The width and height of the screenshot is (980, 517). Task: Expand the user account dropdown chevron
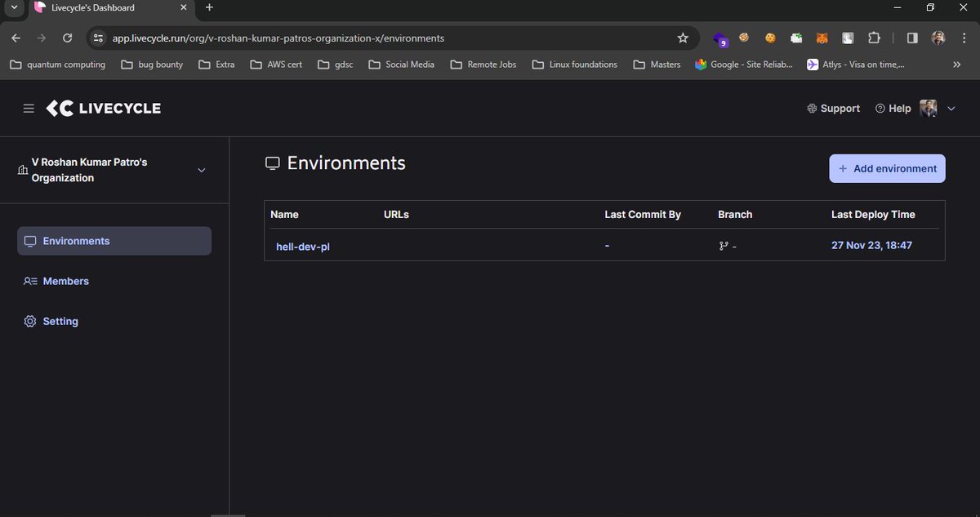click(x=951, y=109)
